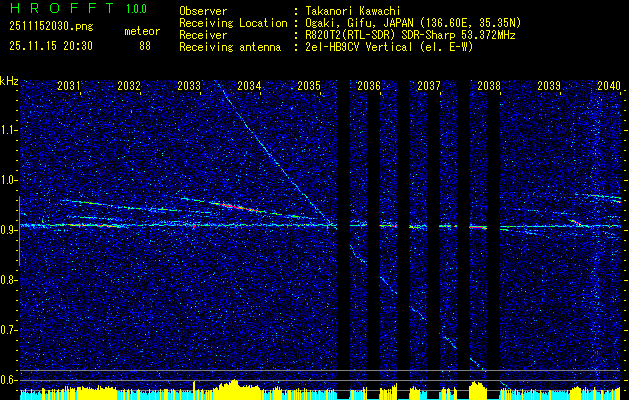Click the 2031 time marker
Viewport: 629px width, 400px height.
click(x=69, y=85)
